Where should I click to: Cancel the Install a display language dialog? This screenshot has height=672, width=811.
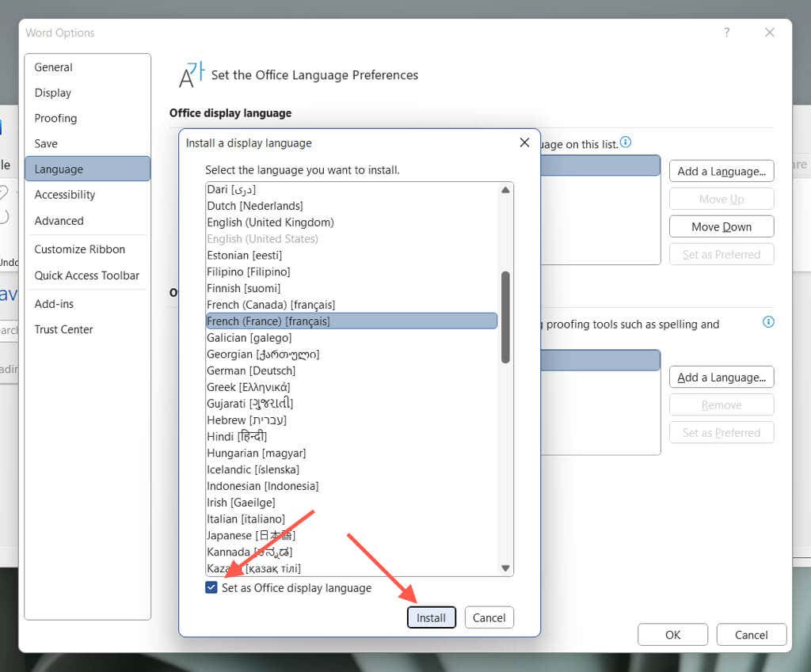tap(489, 617)
